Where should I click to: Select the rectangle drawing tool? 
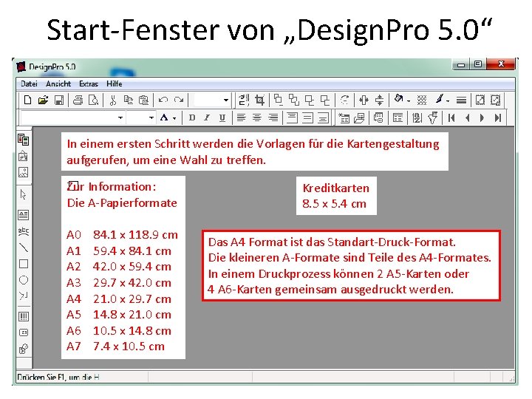[x=24, y=264]
